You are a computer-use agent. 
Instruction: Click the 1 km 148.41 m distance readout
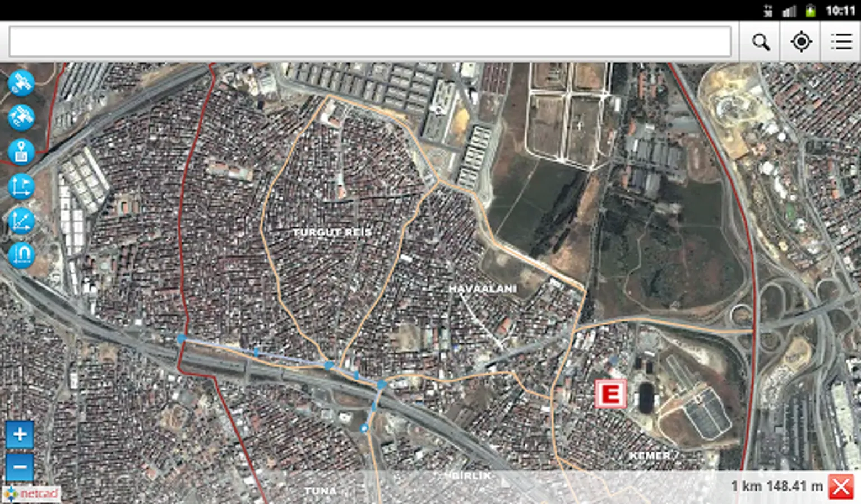coord(777,486)
